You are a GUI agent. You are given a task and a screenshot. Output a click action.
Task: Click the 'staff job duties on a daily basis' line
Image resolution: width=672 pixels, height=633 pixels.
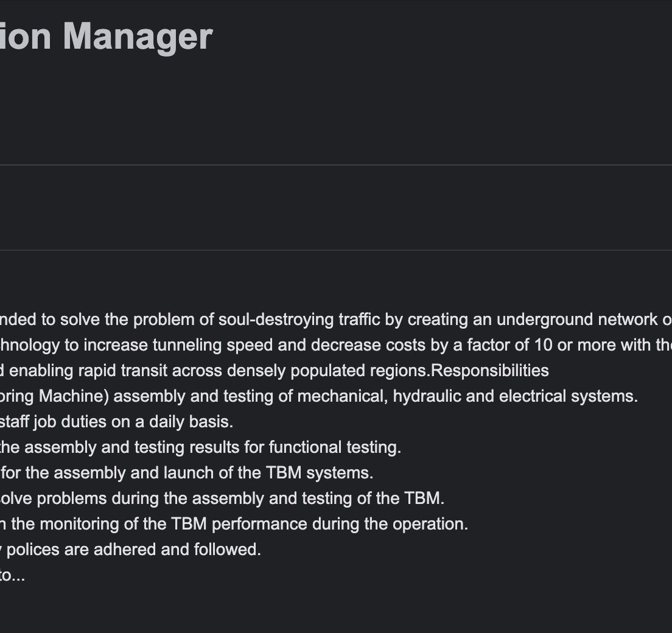pos(117,422)
